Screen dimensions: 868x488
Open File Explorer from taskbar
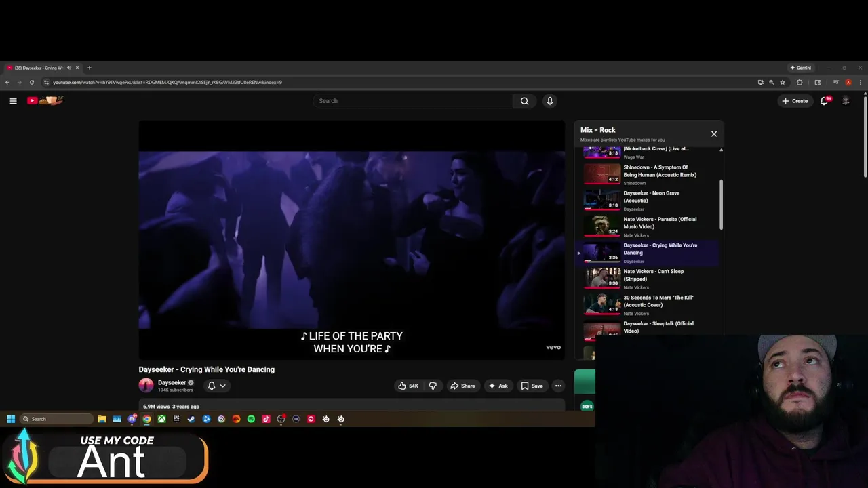(x=102, y=419)
